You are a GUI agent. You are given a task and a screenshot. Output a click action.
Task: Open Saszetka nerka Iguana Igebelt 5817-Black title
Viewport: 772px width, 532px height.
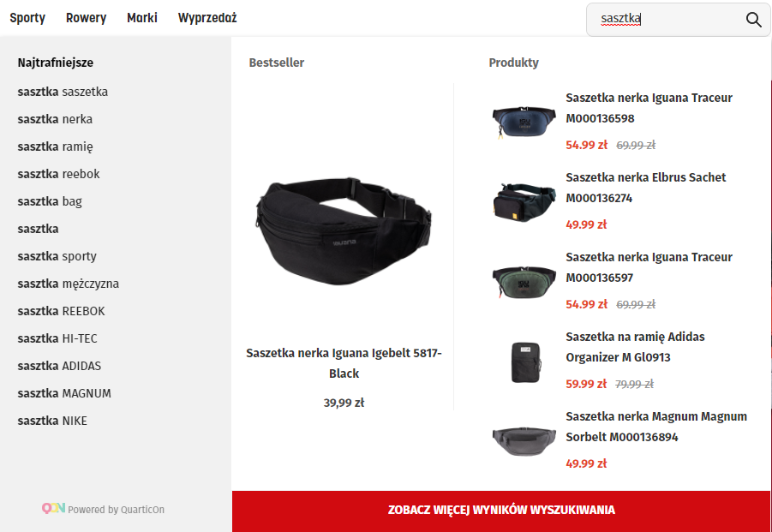[344, 363]
